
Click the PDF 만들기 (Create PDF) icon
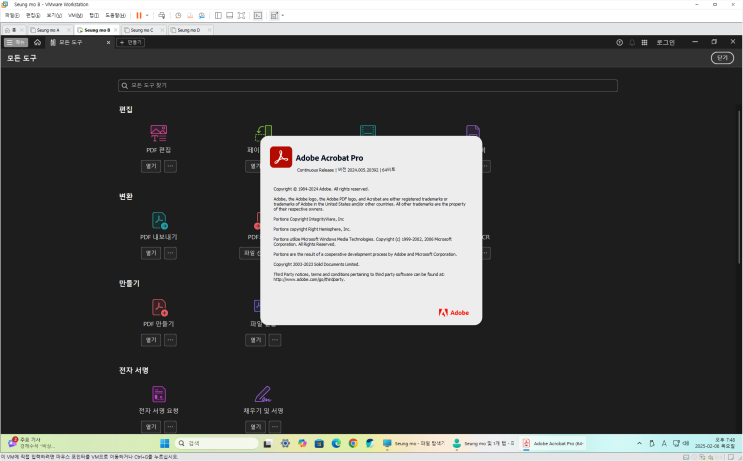coord(159,307)
